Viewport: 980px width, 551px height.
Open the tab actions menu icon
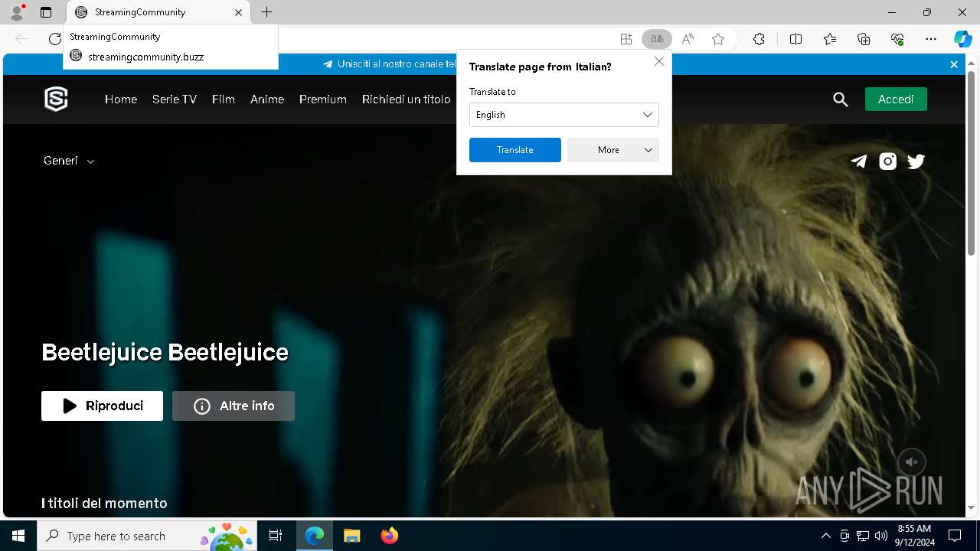coord(46,12)
